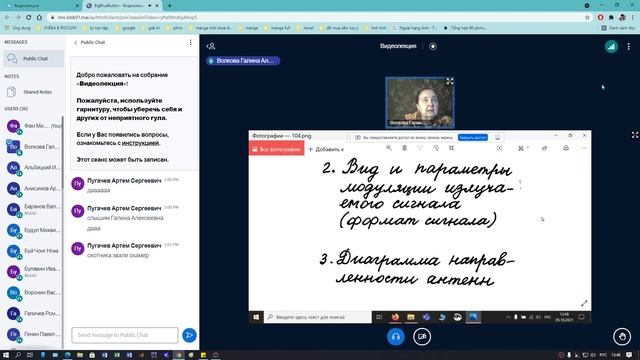The image size is (640, 360).
Task: Toggle the users and messages panel icon
Action: 211,46
